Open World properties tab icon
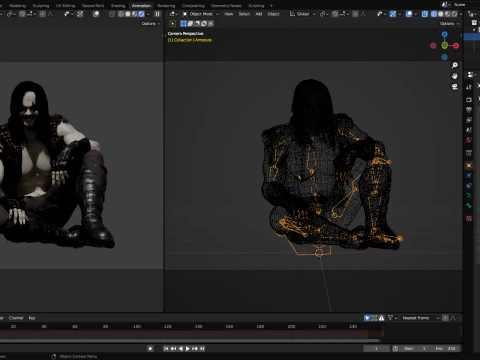This screenshot has height=360, width=480. click(469, 140)
